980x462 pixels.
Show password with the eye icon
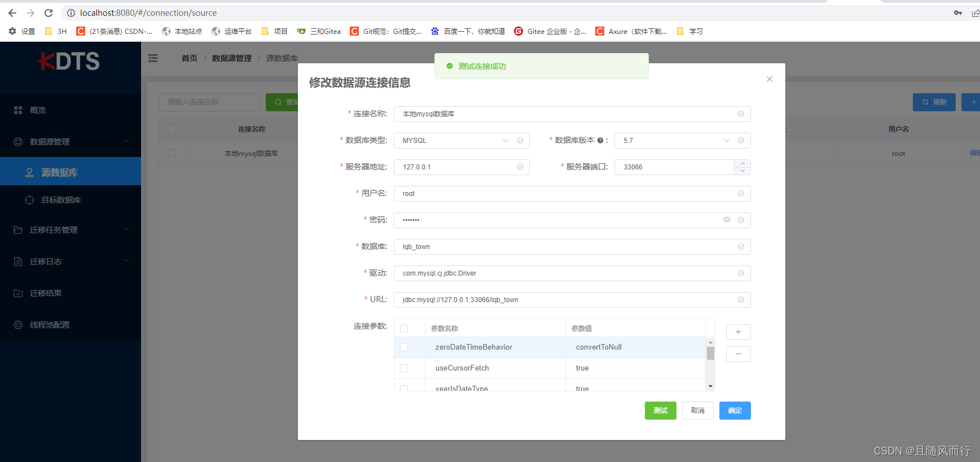pyautogui.click(x=727, y=220)
